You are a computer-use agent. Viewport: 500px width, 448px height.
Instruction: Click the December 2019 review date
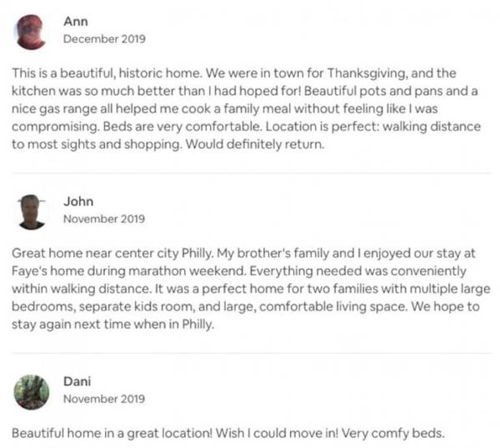[x=104, y=39]
